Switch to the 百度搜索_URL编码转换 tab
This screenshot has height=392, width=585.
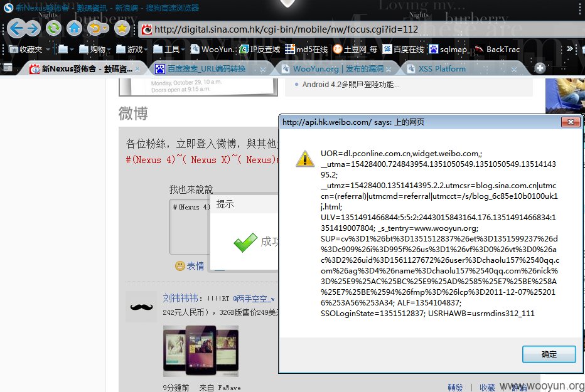pos(210,69)
